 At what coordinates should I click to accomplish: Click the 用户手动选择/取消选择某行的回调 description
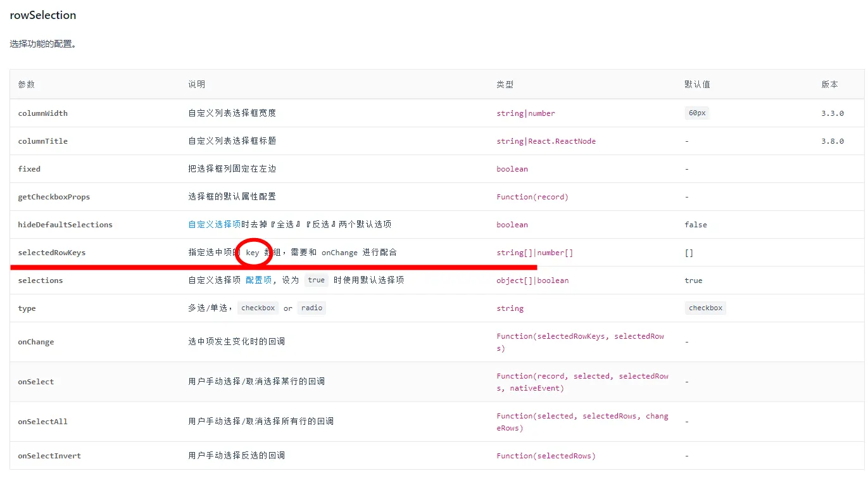point(256,381)
